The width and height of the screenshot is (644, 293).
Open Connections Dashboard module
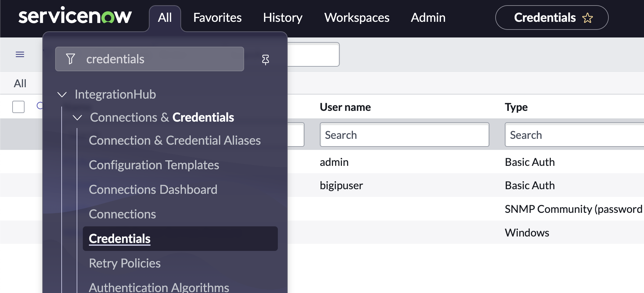click(153, 189)
